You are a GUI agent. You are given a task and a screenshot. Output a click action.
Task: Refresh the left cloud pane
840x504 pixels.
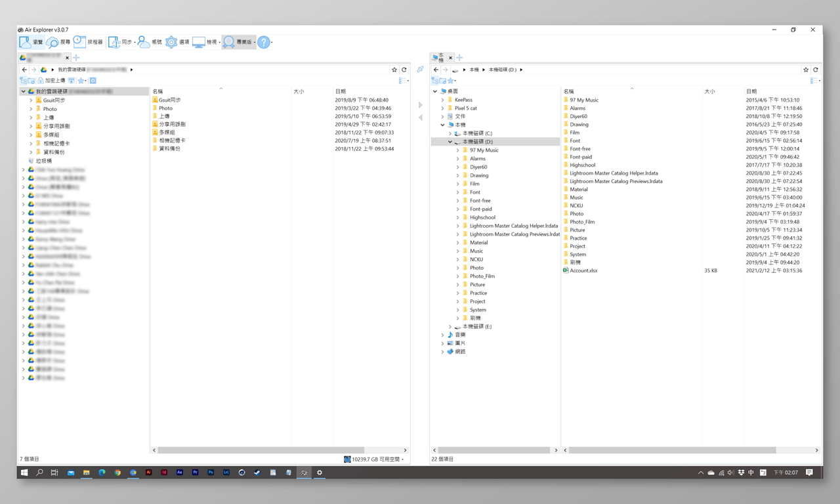click(404, 70)
